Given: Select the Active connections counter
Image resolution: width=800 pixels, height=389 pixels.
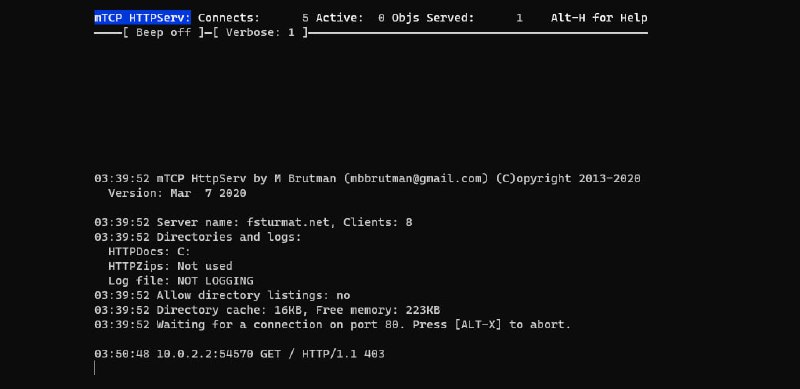Looking at the screenshot, I should point(350,18).
